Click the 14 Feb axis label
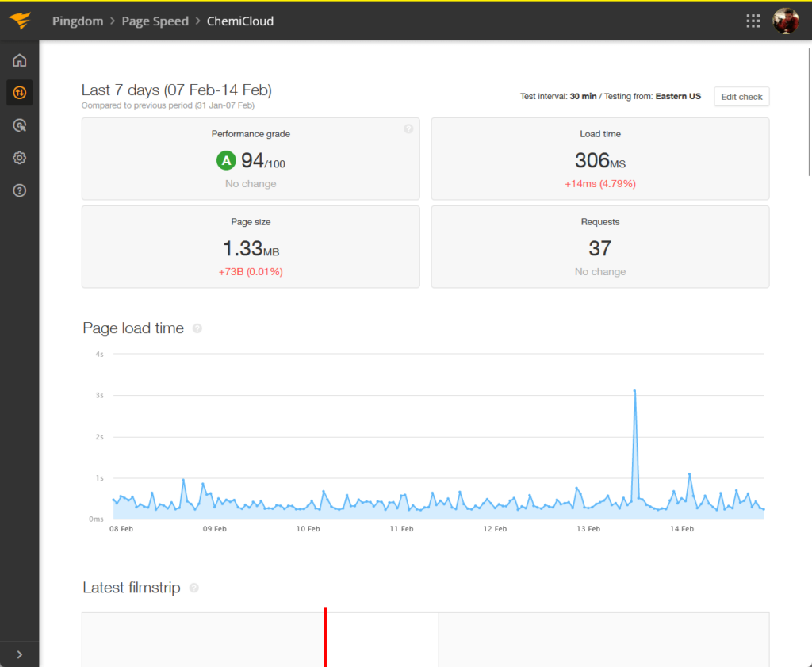Image resolution: width=812 pixels, height=667 pixels. coord(681,529)
